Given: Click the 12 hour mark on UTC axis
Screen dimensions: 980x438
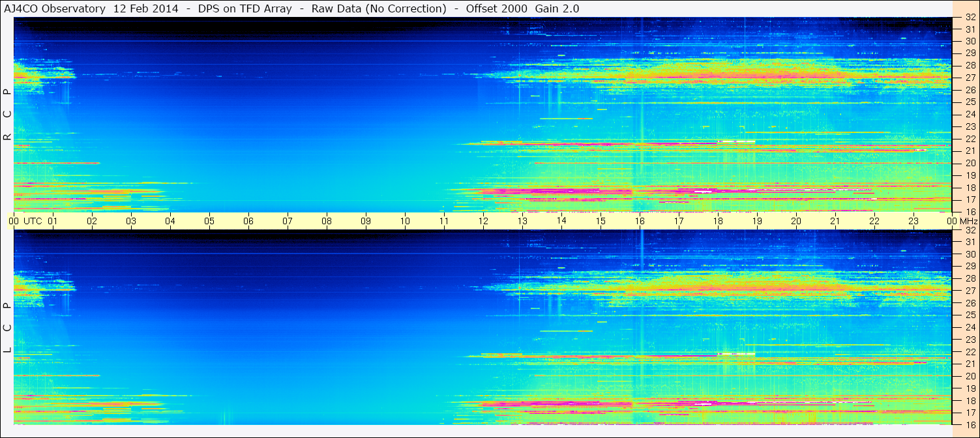Looking at the screenshot, I should pyautogui.click(x=483, y=221).
